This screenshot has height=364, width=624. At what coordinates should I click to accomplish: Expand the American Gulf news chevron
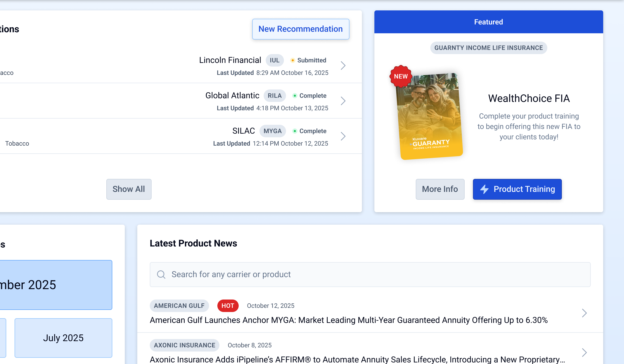(584, 313)
